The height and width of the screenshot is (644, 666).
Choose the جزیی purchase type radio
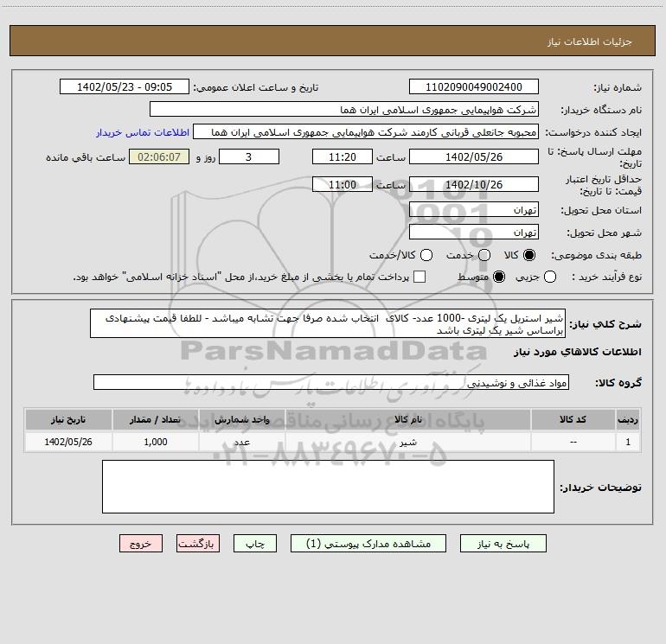(549, 277)
